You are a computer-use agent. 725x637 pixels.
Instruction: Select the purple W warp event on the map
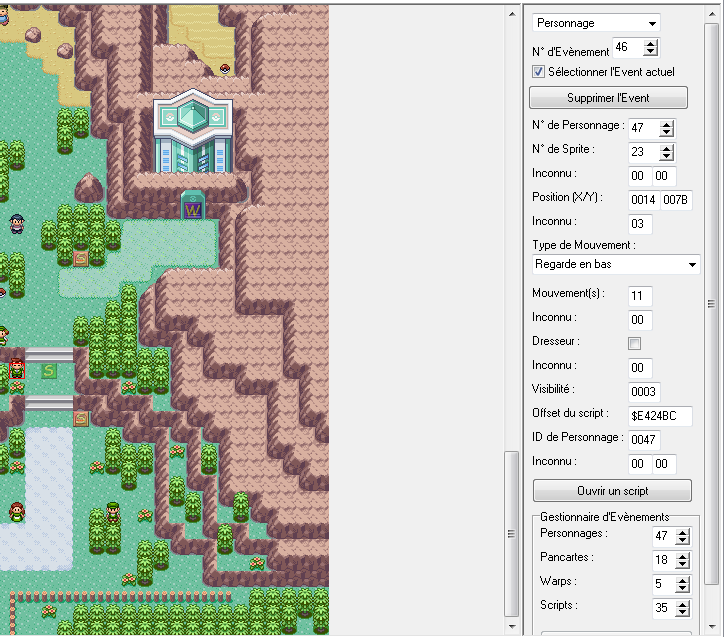click(x=193, y=210)
